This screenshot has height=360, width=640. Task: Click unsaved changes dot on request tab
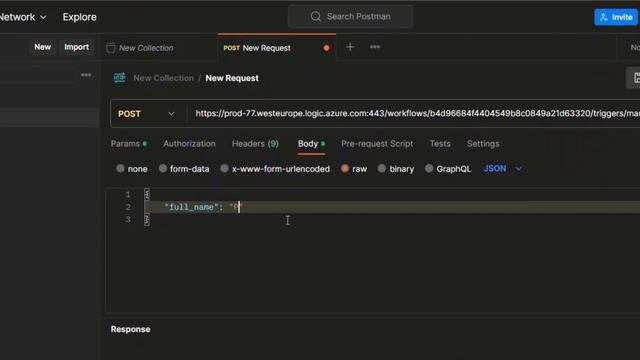tap(326, 48)
